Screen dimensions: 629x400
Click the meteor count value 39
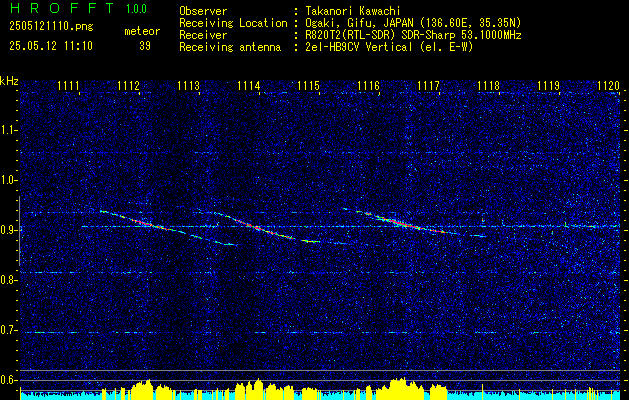[x=145, y=46]
